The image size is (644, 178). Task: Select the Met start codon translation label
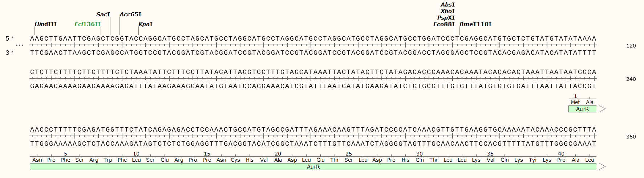coord(575,103)
